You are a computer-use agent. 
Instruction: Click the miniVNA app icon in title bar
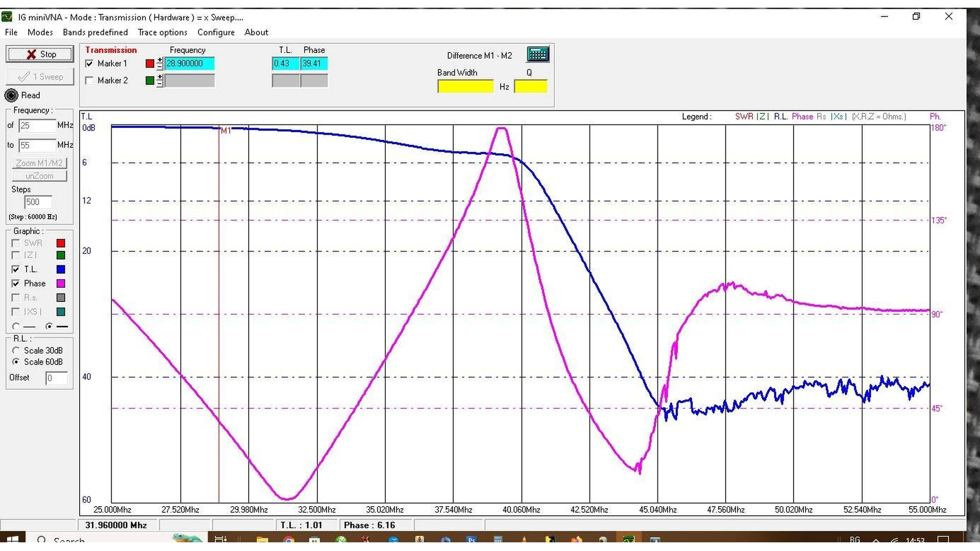[x=7, y=17]
